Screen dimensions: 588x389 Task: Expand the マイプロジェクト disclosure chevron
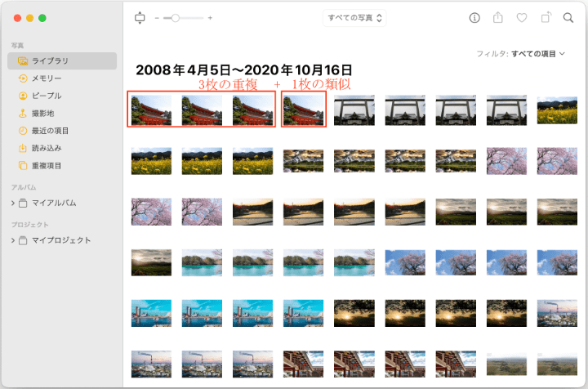coord(13,240)
